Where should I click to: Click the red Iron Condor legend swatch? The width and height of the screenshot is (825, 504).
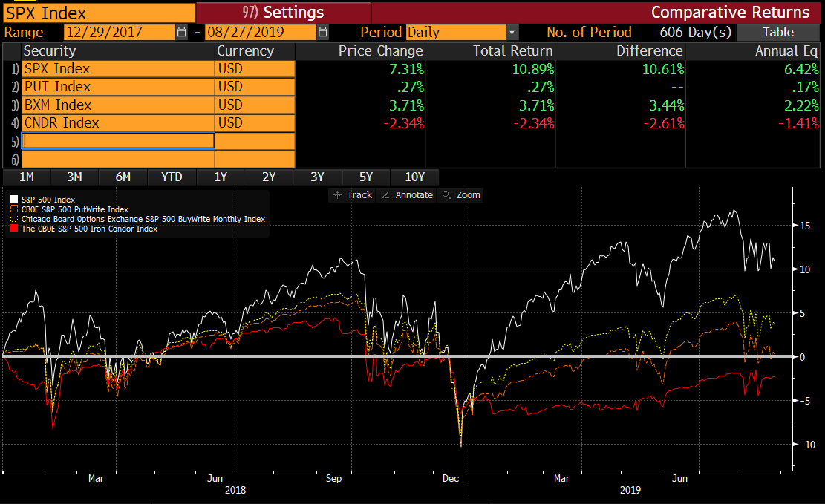14,229
